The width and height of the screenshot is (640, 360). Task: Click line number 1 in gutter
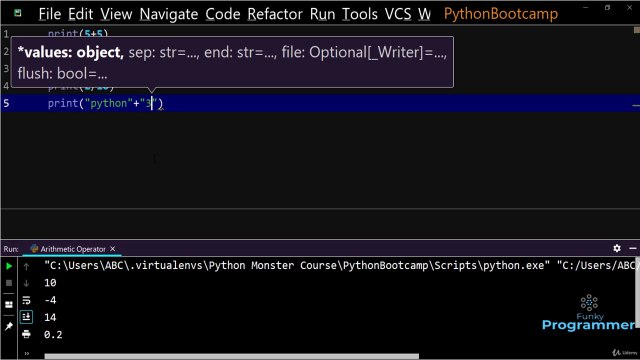(6, 34)
